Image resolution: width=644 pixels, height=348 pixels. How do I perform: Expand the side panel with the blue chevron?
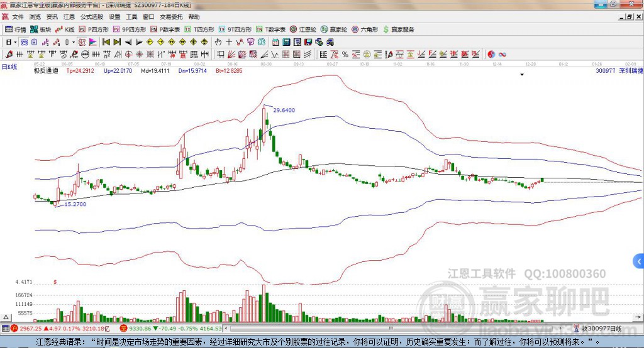click(x=639, y=261)
